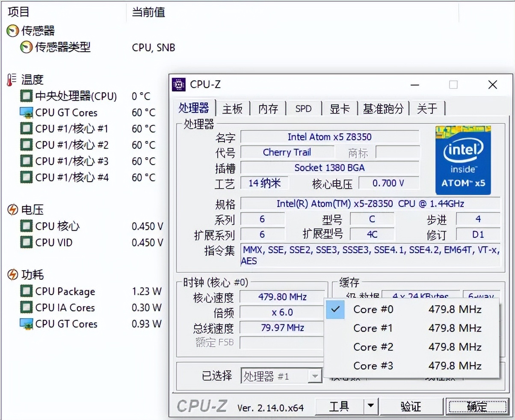
Task: Click the monitor icon beside 0.93 W CPU GT Cores
Action: 27,324
